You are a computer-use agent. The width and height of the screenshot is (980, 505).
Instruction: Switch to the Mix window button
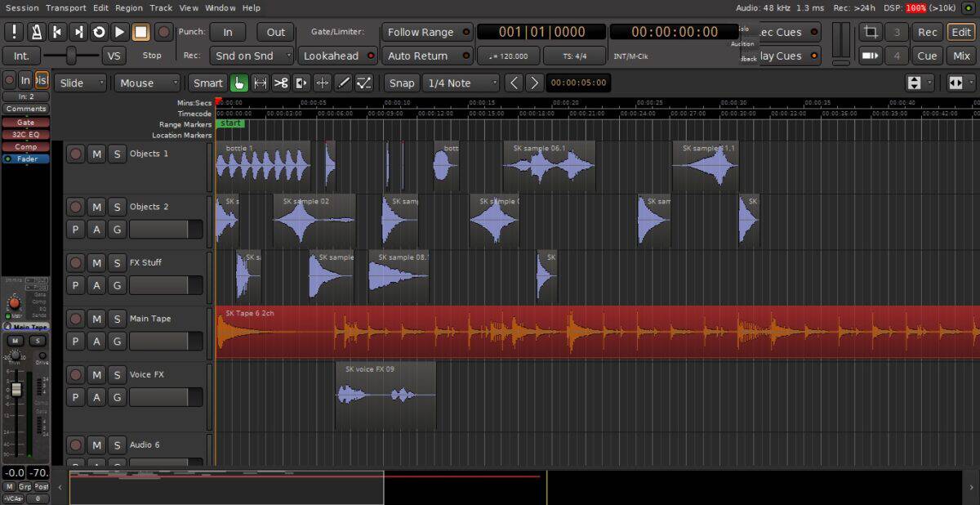[x=960, y=56]
